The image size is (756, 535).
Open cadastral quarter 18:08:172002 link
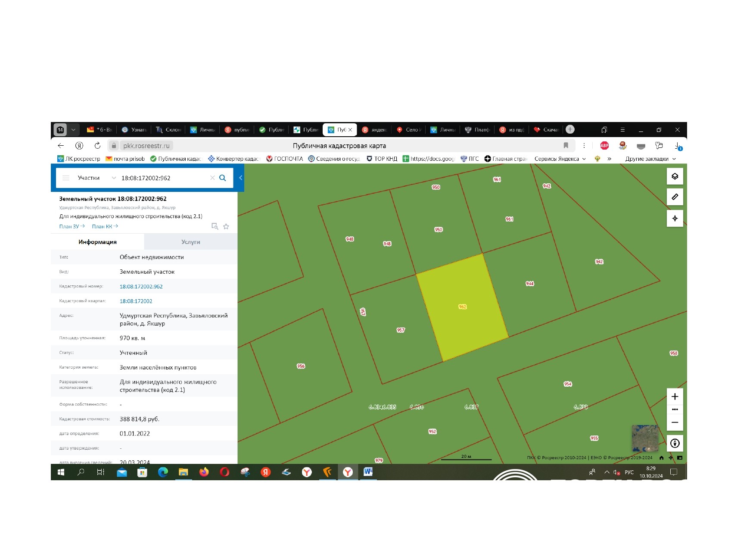pyautogui.click(x=136, y=301)
